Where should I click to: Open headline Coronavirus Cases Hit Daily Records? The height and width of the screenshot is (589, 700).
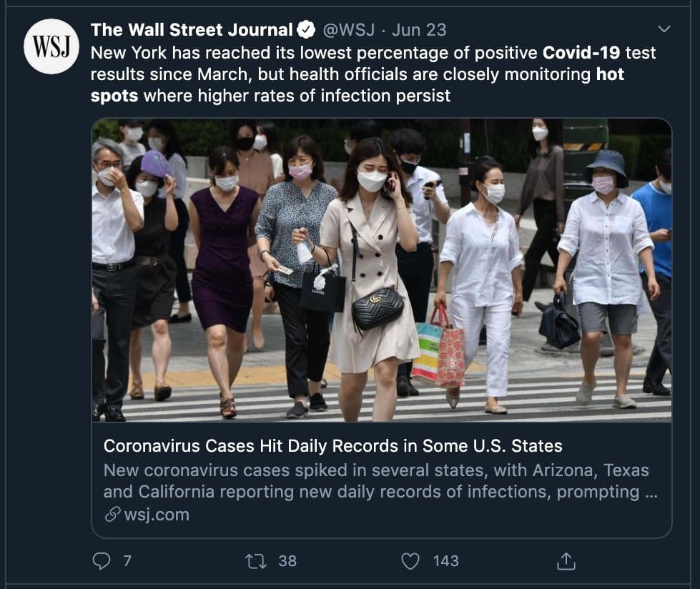(332, 446)
